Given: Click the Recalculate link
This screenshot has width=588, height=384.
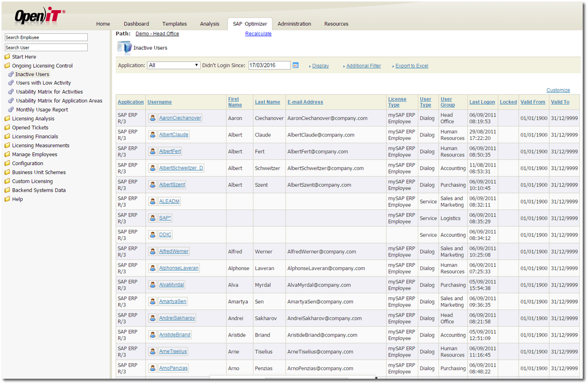Looking at the screenshot, I should pos(259,34).
